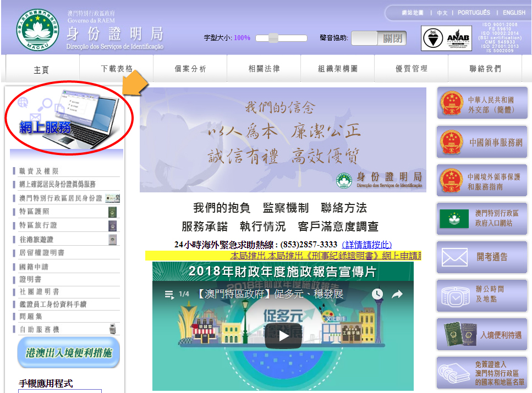The image size is (532, 393).
Task: Toggle the 聲音協助 switch showing 關閉
Action: point(379,38)
